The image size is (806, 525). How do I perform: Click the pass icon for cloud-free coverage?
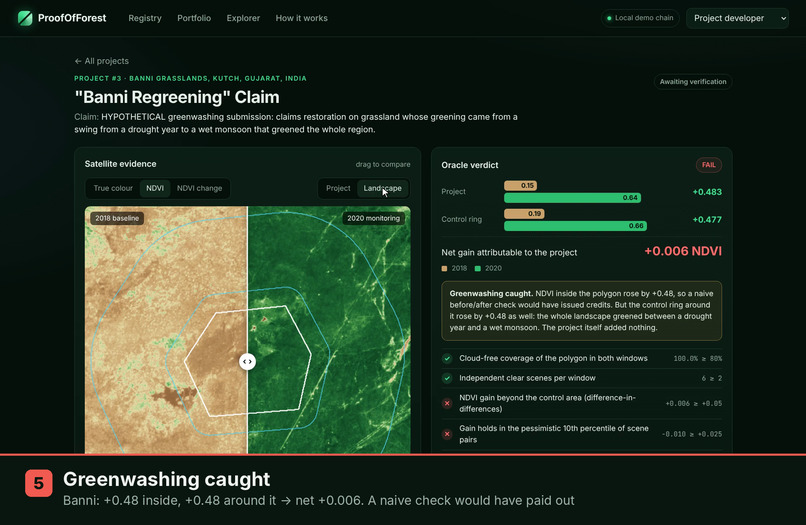pyautogui.click(x=447, y=358)
